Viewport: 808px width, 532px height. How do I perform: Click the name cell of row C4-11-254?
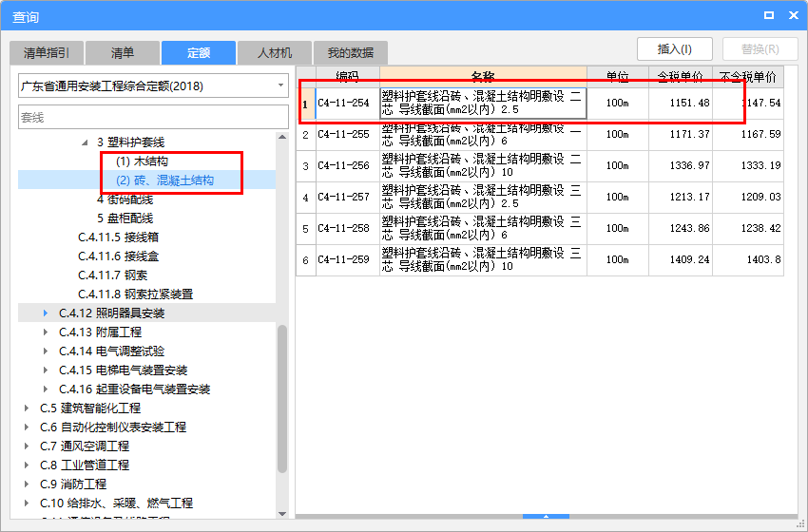[x=483, y=103]
